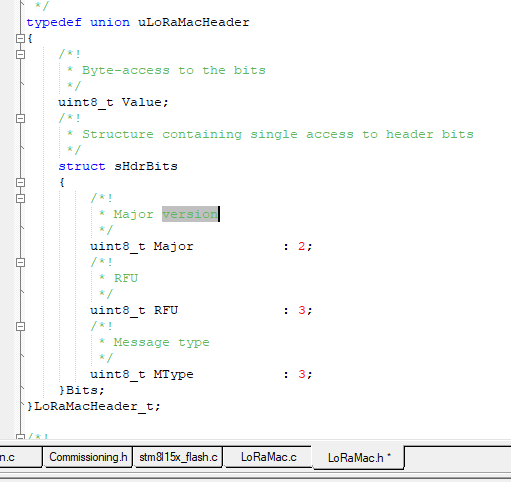Click the highlighted word 'version'
511x482 pixels.
(x=190, y=214)
